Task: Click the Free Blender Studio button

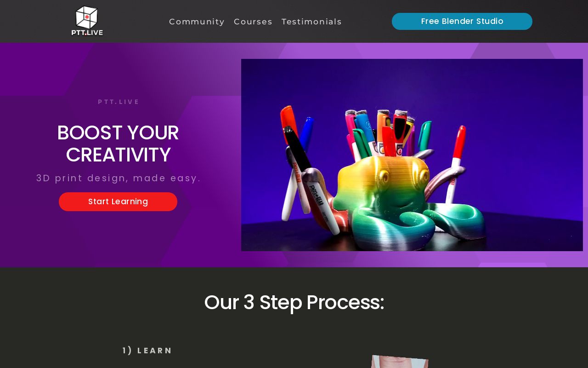Action: [462, 21]
